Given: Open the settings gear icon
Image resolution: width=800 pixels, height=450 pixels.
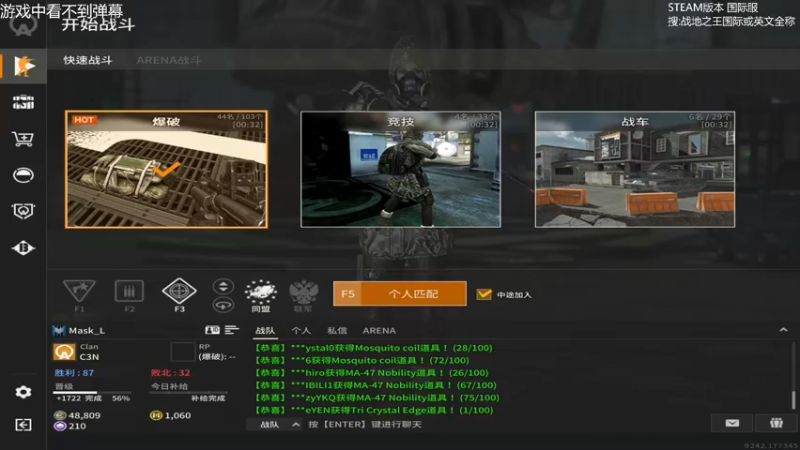Looking at the screenshot, I should (x=23, y=392).
